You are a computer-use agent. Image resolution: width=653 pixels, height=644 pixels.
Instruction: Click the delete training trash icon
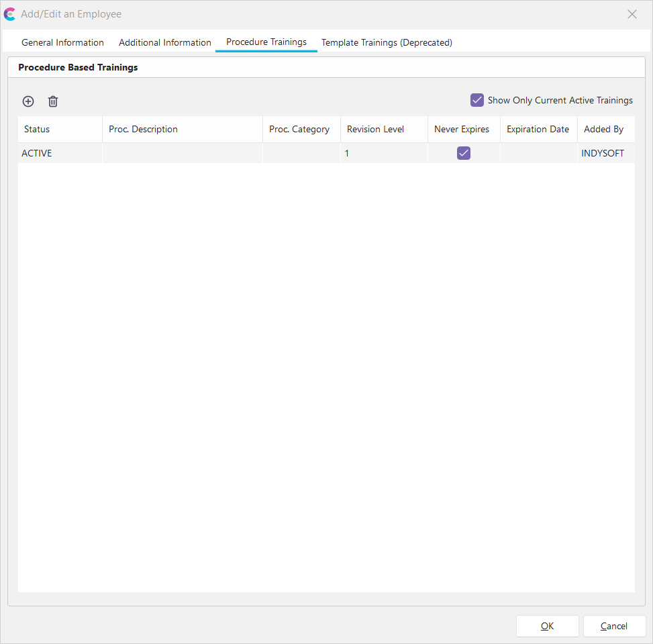pyautogui.click(x=53, y=101)
